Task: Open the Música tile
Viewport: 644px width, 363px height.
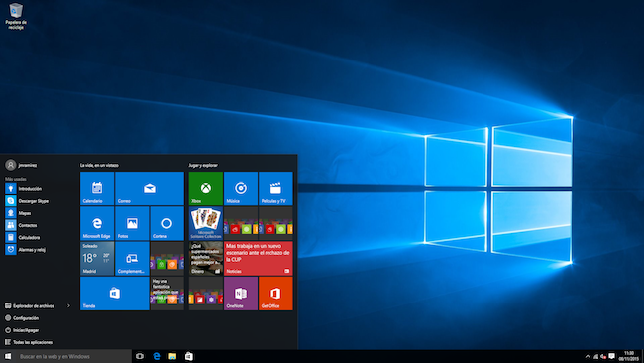Action: (241, 188)
